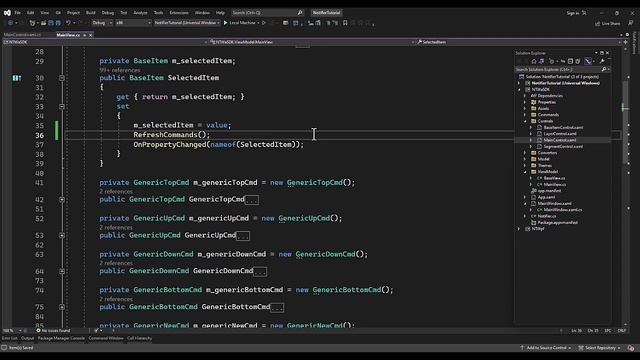Open Properties wrench icon in Solution Explorer
Image resolution: width=640 pixels, height=360 pixels.
pyautogui.click(x=602, y=61)
